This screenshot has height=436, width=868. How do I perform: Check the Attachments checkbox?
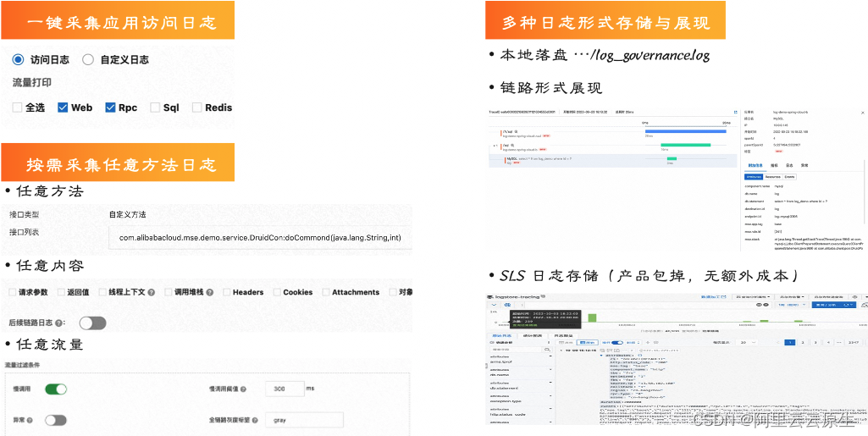coord(325,292)
